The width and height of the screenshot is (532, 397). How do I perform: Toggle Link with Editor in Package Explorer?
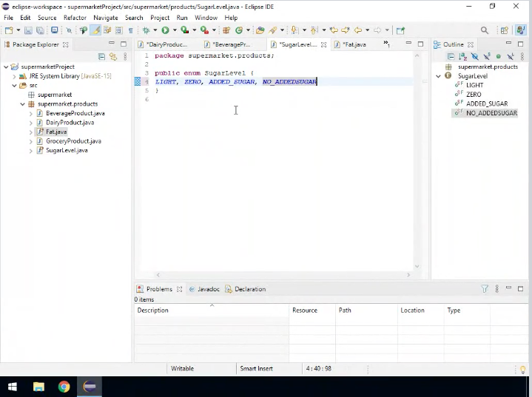(113, 57)
